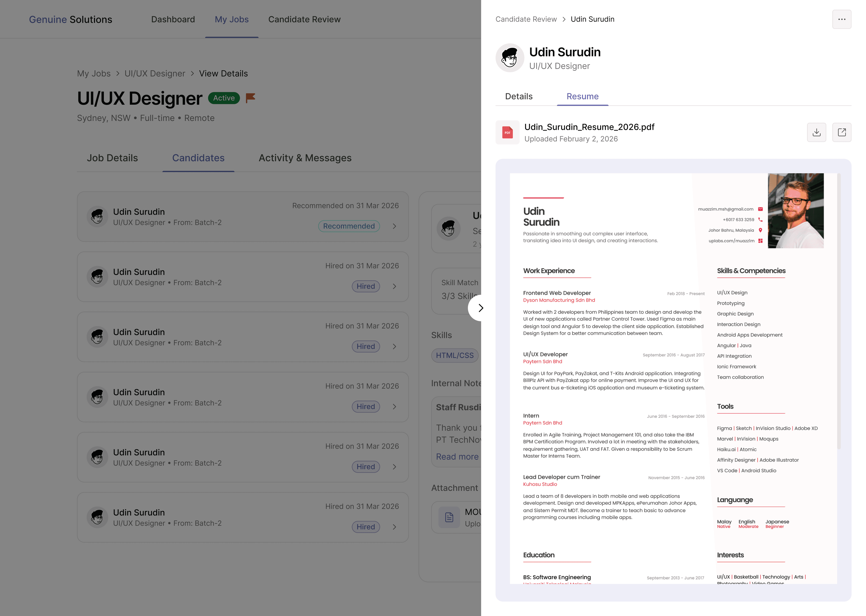Collapse side panel with round arrow button
Screen dimensions: 866x616
[480, 308]
